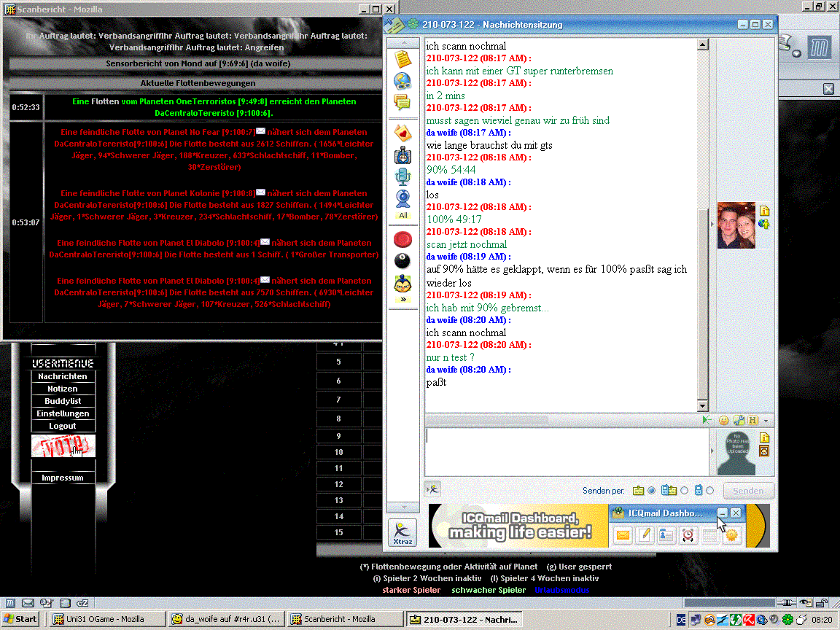Image resolution: width=840 pixels, height=630 pixels.
Task: Click the chat history vertical scrollbar thumb
Action: tap(703, 304)
